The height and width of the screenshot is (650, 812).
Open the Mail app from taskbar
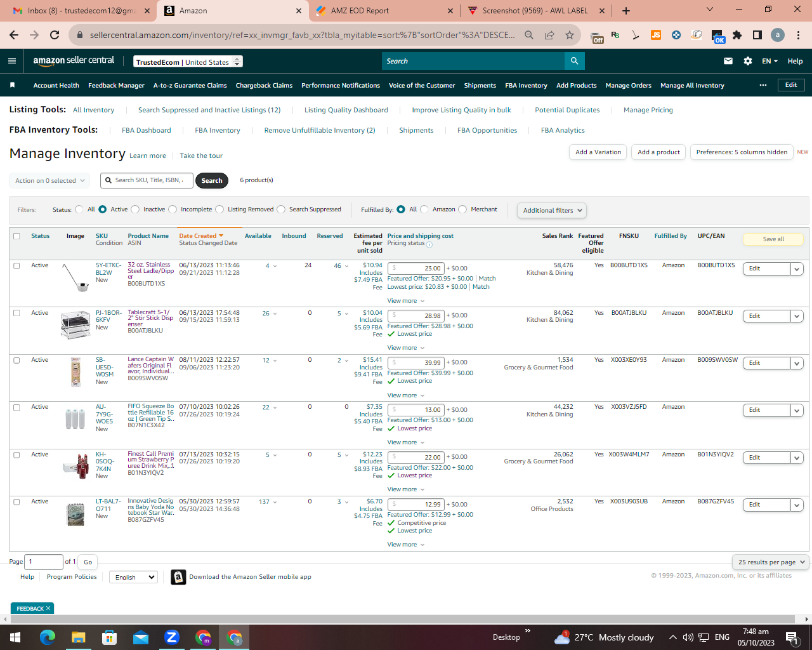140,637
